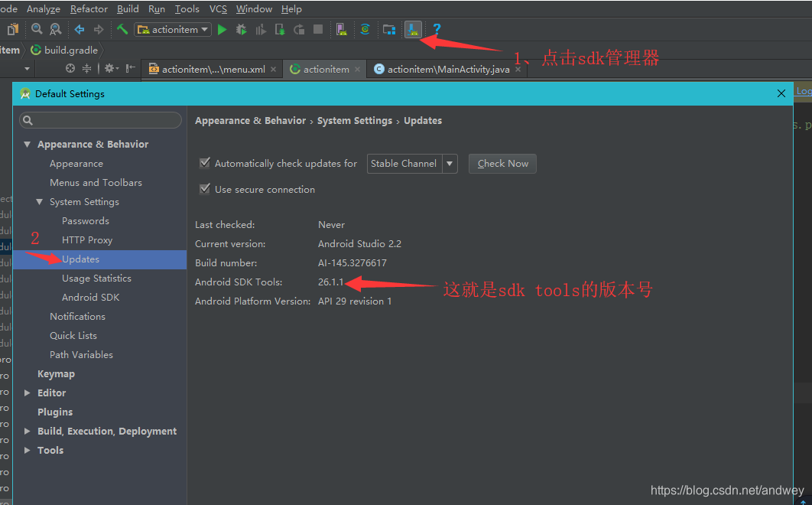Select Updates in the settings tree

[99, 259]
